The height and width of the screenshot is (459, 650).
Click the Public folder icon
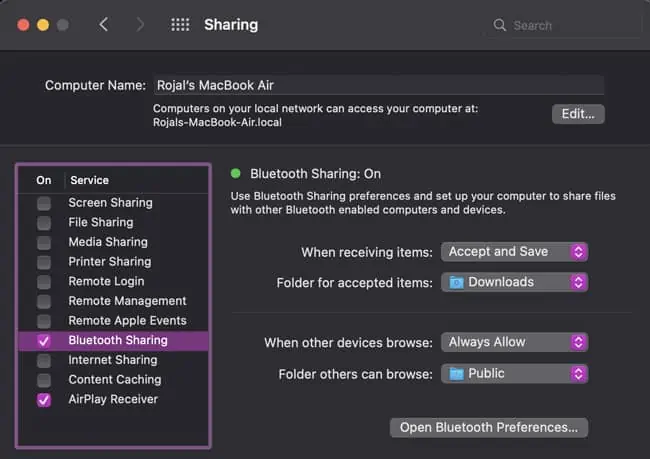coord(456,373)
